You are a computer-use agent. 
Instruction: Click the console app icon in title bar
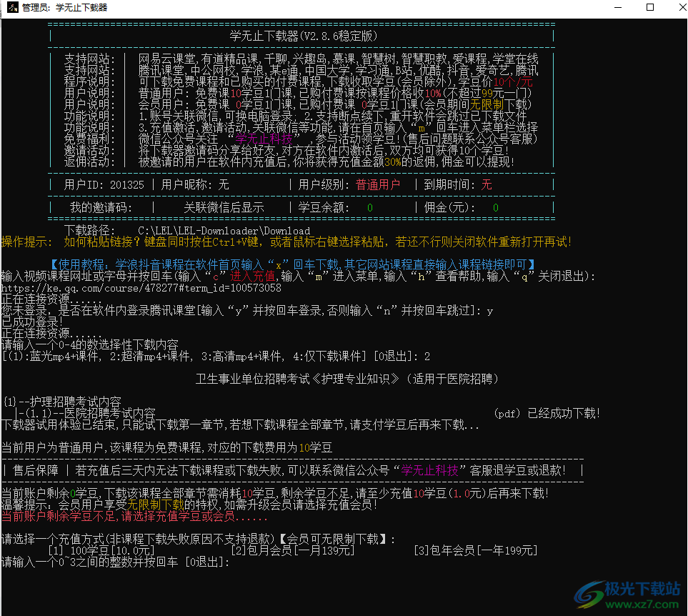(13, 7)
